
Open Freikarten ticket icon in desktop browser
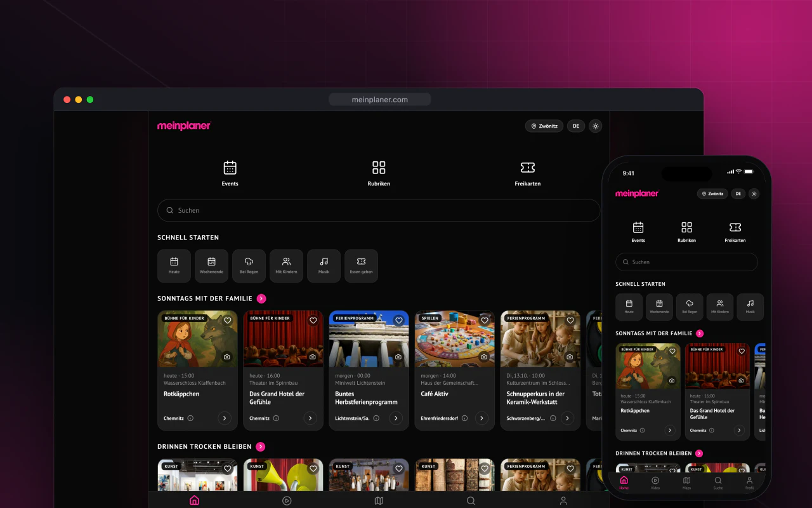(x=528, y=168)
